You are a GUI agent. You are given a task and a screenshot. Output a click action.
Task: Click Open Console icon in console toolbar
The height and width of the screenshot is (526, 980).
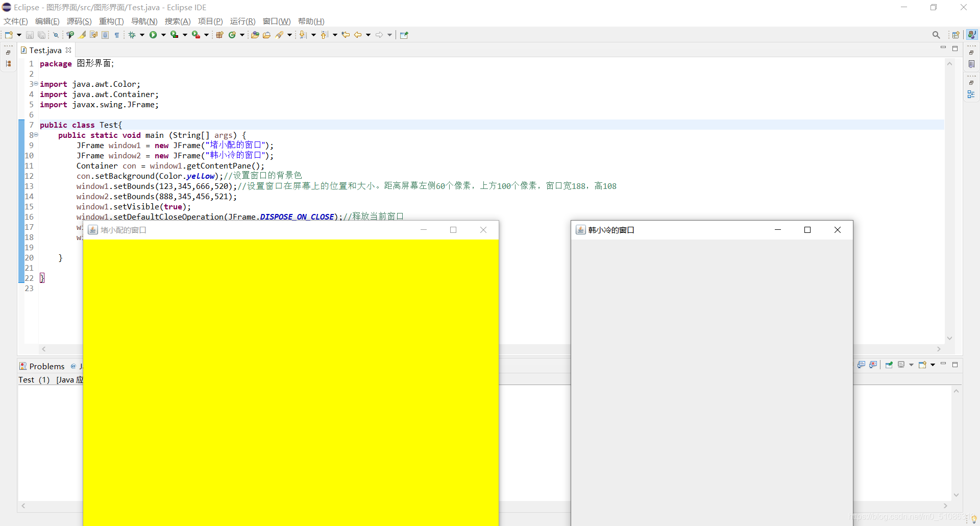[x=923, y=365]
